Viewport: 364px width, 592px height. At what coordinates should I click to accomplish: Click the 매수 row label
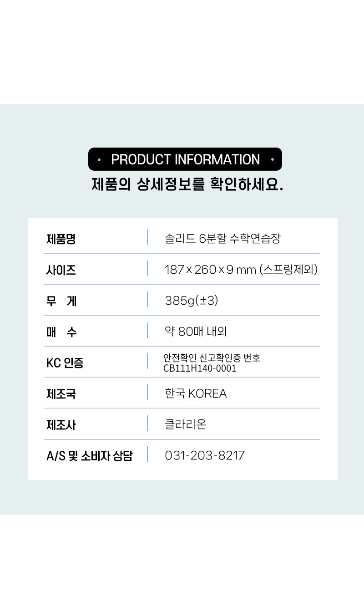point(61,332)
